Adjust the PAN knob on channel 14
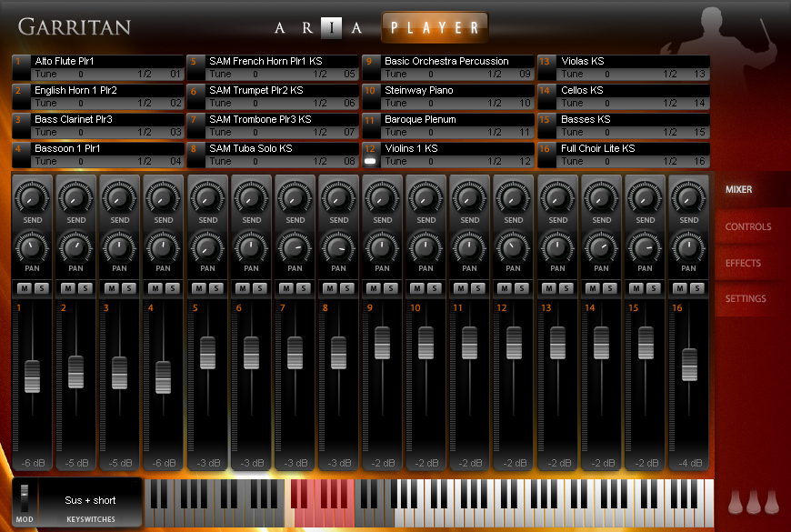This screenshot has width=791, height=532. [x=601, y=246]
